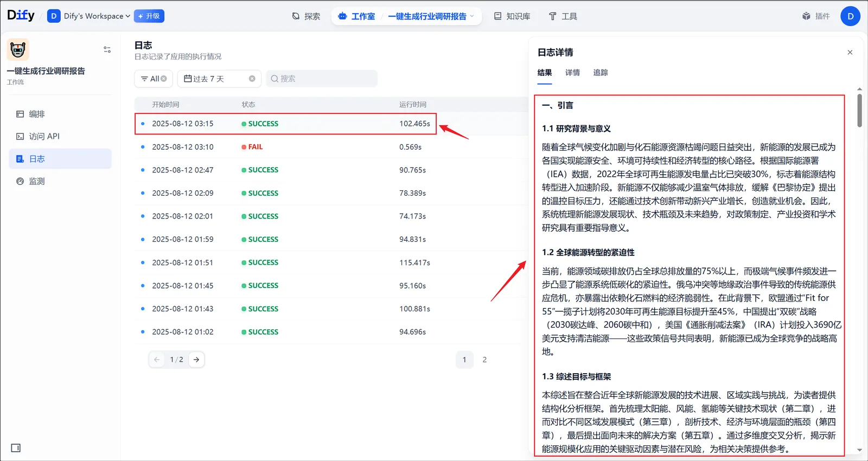Open the 知识库 knowledge tab
The height and width of the screenshot is (461, 868).
(x=512, y=16)
